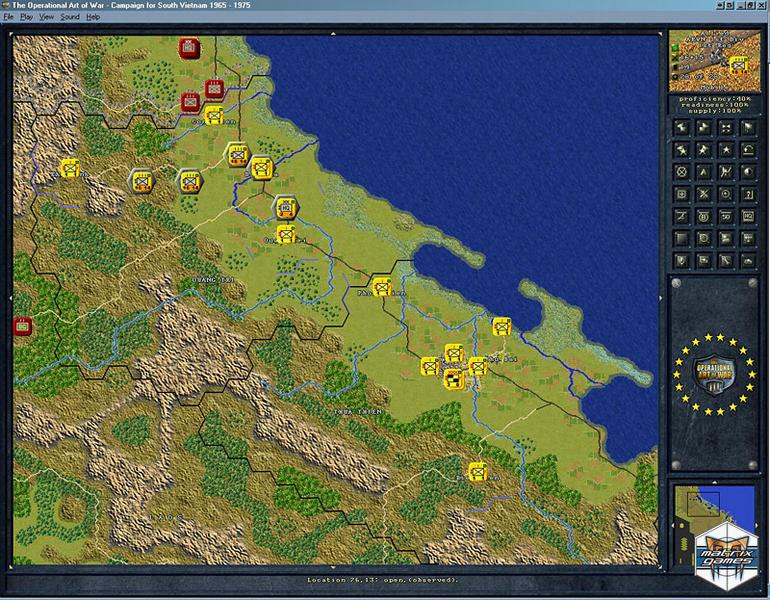Click the cloud weather button

pos(748,260)
